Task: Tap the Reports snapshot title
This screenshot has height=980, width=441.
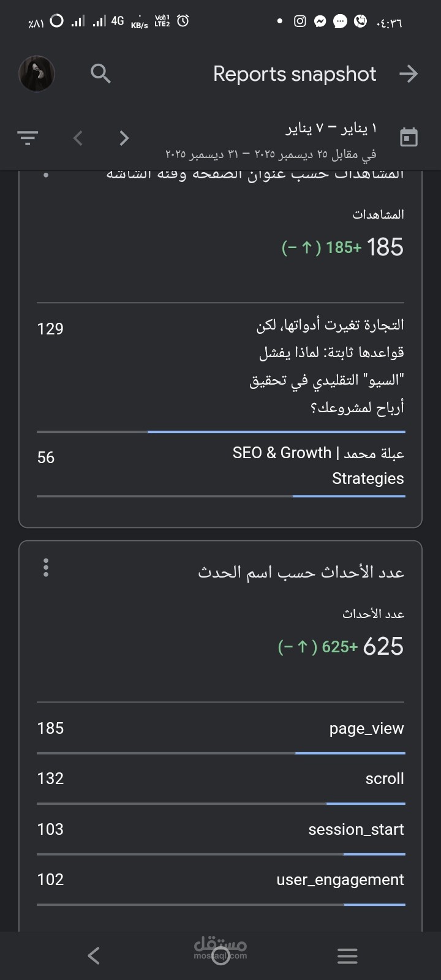Action: coord(294,74)
